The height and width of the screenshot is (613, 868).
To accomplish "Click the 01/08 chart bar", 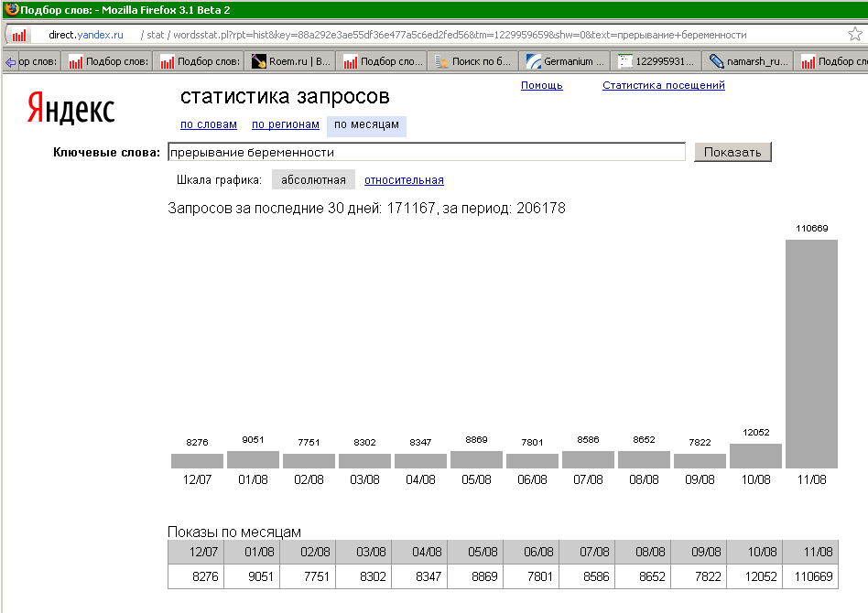I will pos(253,459).
